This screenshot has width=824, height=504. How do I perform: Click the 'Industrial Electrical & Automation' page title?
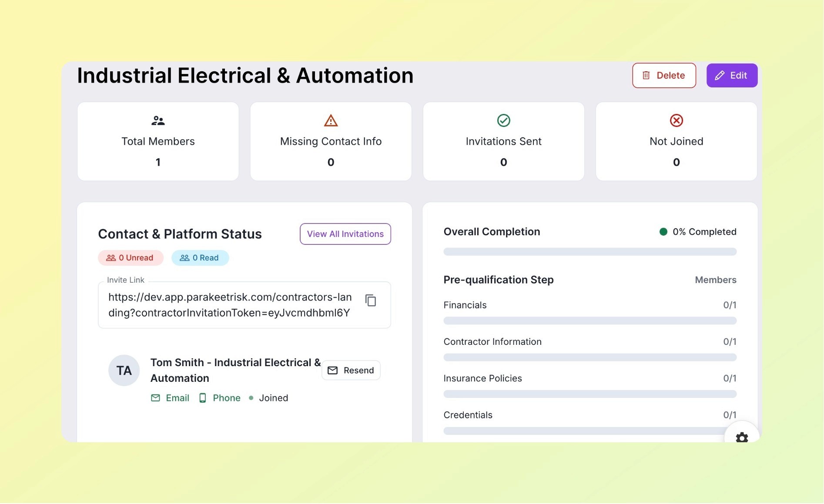click(x=245, y=76)
